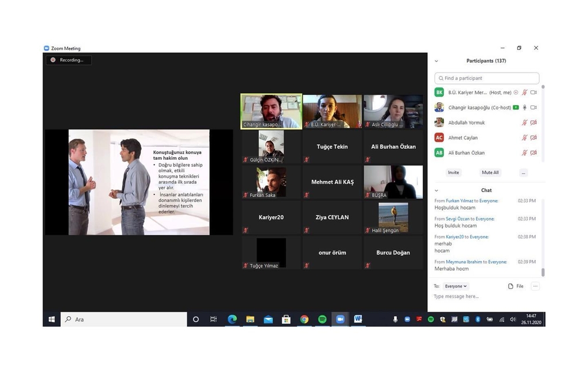Open Microsoft Edge from the taskbar
The height and width of the screenshot is (369, 588).
click(232, 320)
